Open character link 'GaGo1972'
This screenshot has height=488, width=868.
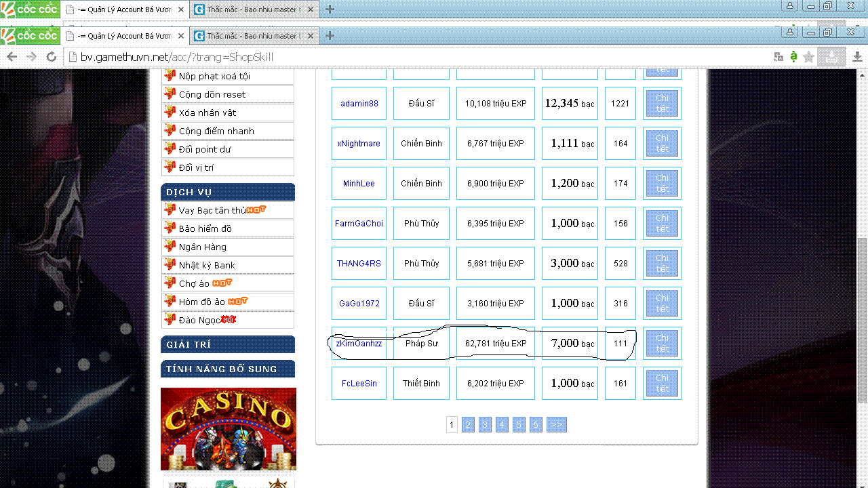[359, 304]
